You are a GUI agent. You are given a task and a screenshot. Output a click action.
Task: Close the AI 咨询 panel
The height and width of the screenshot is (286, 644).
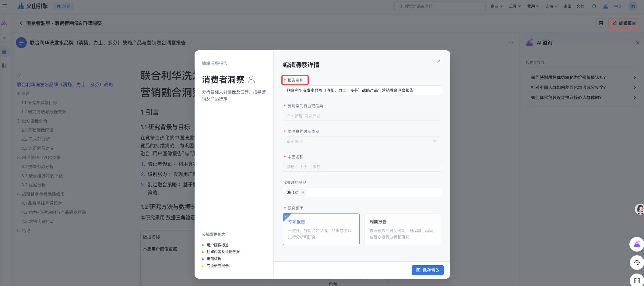[638, 43]
